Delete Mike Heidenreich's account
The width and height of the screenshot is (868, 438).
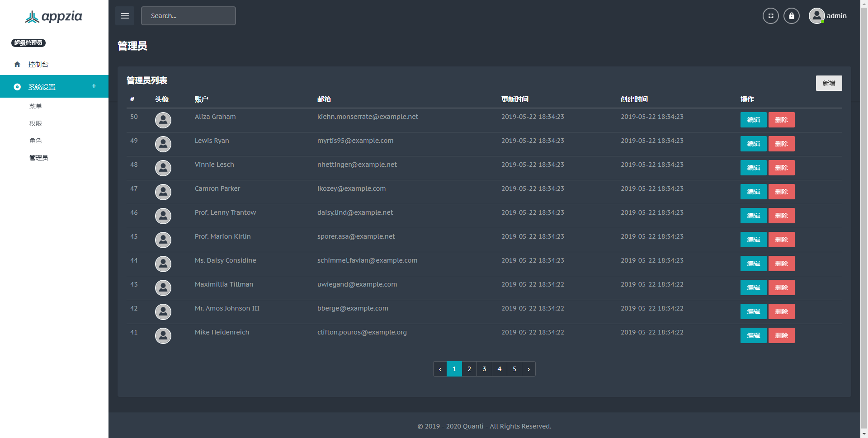point(782,335)
